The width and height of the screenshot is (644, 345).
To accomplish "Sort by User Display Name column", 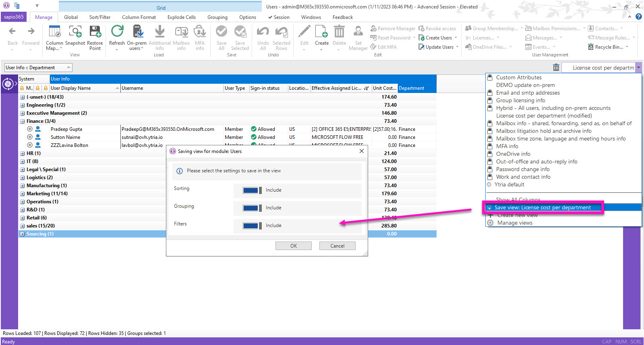I will click(85, 88).
